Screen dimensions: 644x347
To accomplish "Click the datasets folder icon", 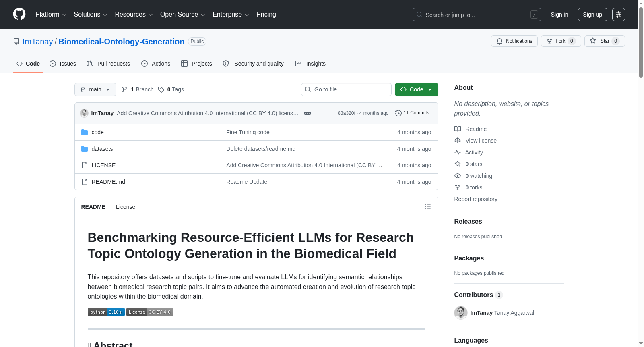I will pos(85,149).
